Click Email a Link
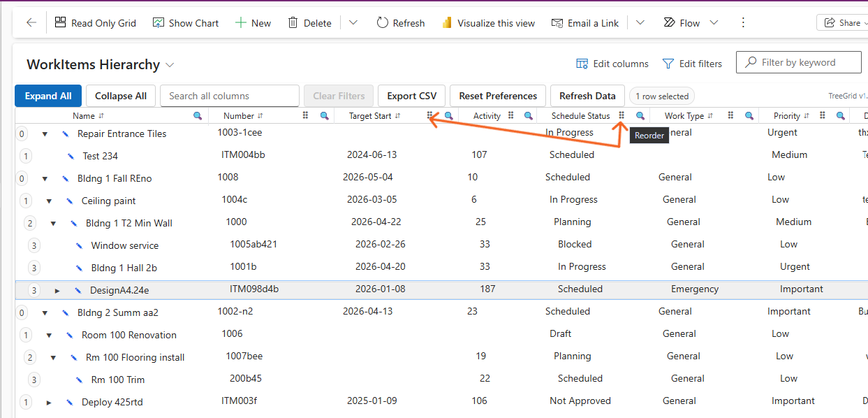868x418 pixels. pyautogui.click(x=585, y=23)
